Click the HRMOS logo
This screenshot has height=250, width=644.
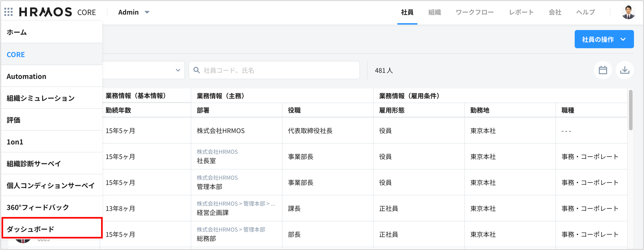pyautogui.click(x=46, y=12)
